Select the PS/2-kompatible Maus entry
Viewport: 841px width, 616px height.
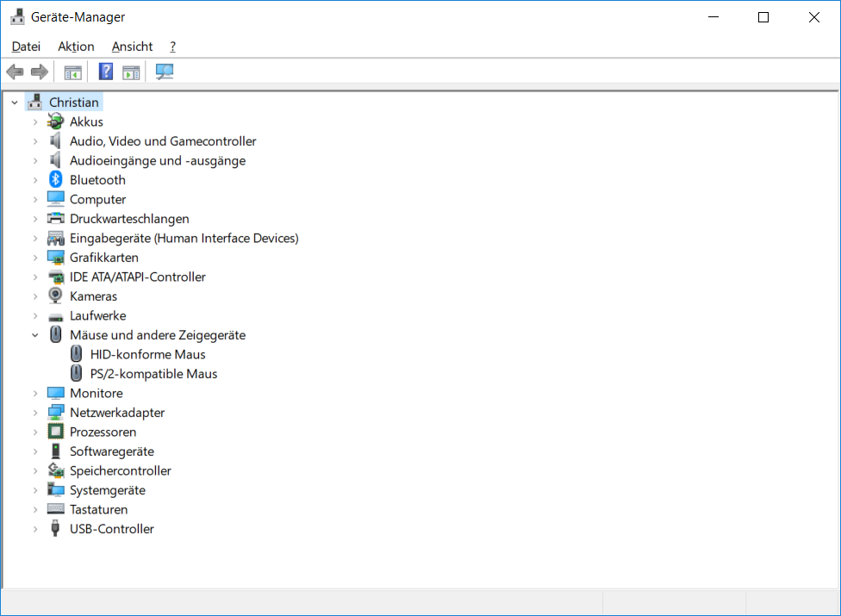153,374
